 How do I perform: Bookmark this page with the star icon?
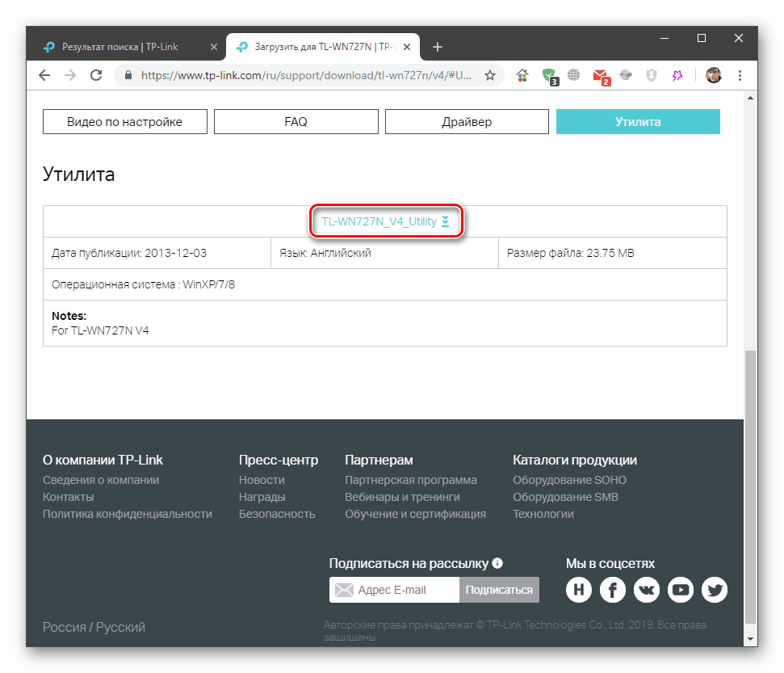[x=490, y=76]
